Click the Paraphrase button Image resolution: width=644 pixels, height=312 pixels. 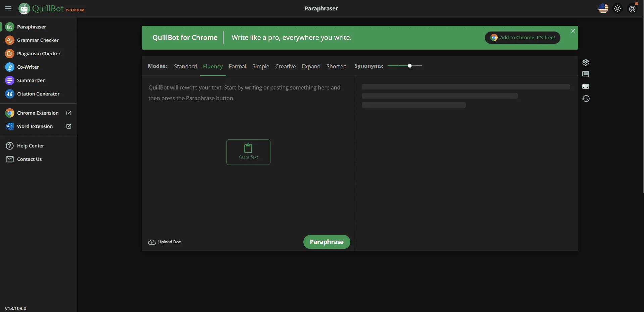(327, 242)
